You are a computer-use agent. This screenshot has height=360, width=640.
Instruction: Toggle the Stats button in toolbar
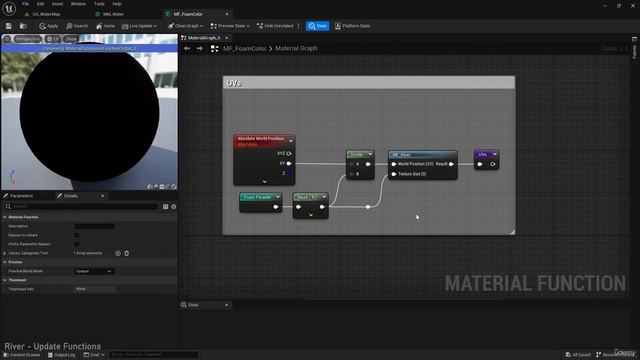click(318, 26)
